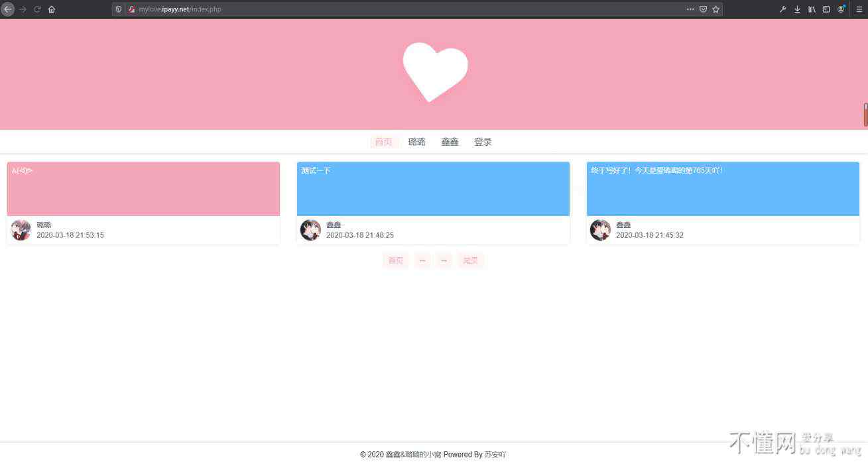Go to browser home via house icon
Screen dimensions: 868x464
coord(52,9)
